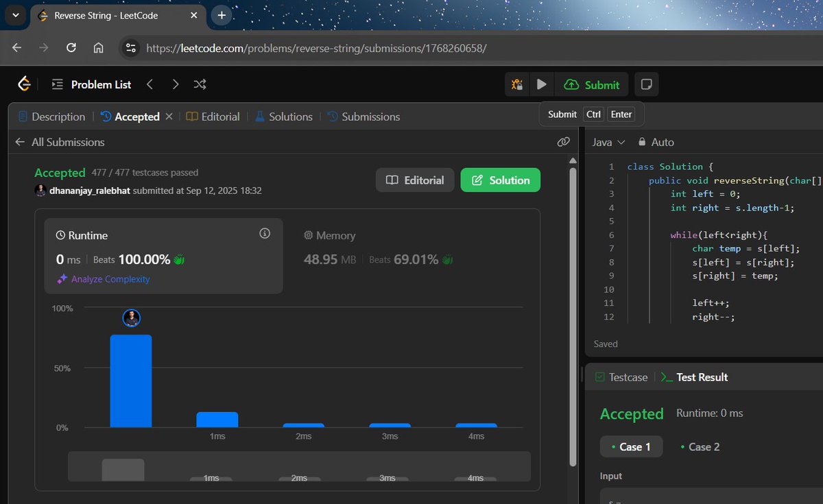
Task: Open dhananjay_ralebhat user profile
Action: coord(91,191)
